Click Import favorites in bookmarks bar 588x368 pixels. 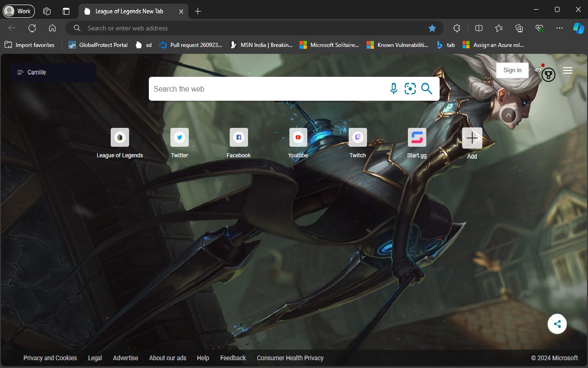click(x=29, y=45)
